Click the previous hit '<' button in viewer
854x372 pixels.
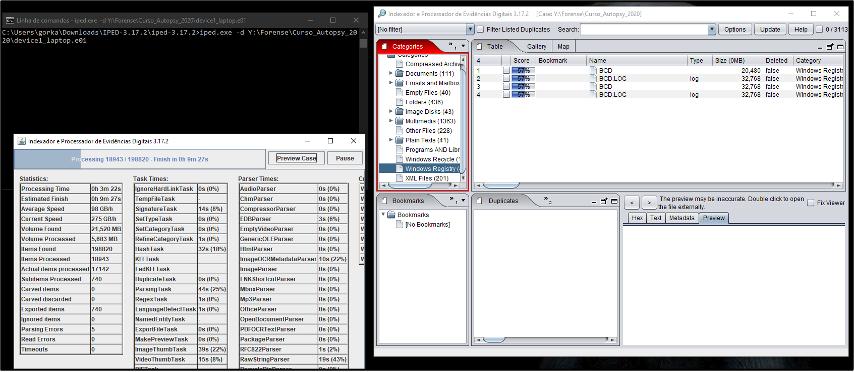[632, 202]
